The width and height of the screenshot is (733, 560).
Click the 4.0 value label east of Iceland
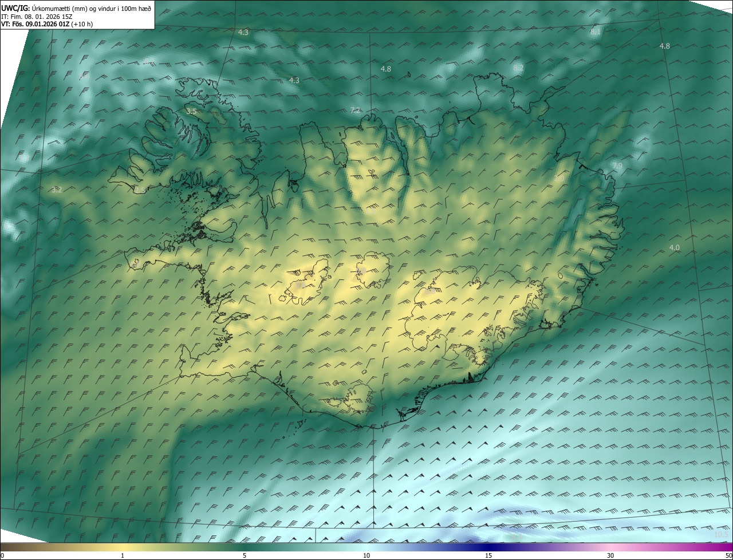click(675, 247)
